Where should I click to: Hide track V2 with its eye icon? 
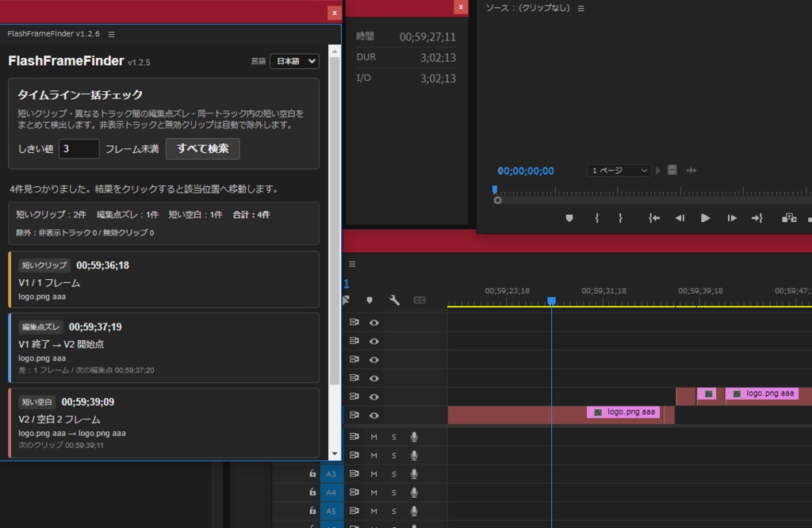tap(374, 397)
